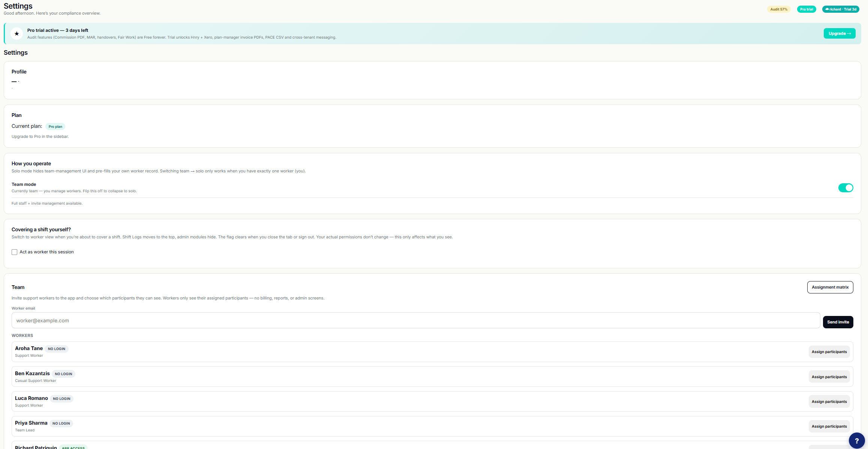Click NO LOGIN tag beside Aroha Tane
868x449 pixels.
click(57, 349)
